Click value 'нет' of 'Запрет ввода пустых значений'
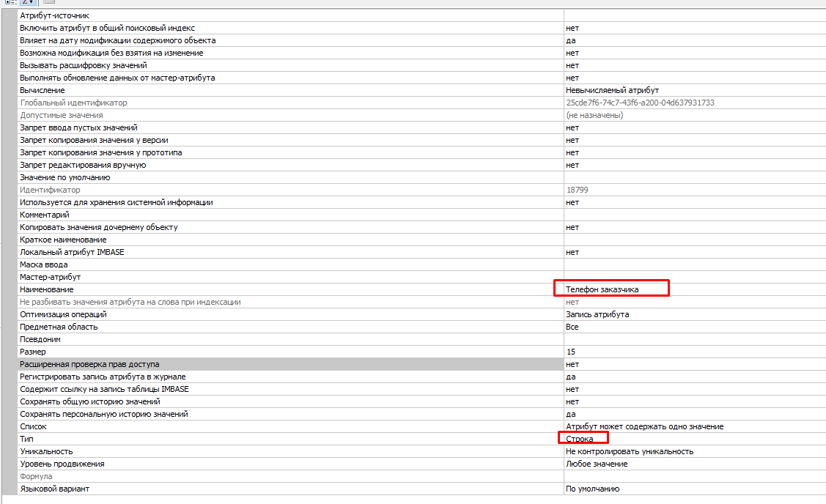The height and width of the screenshot is (504, 826). [572, 128]
